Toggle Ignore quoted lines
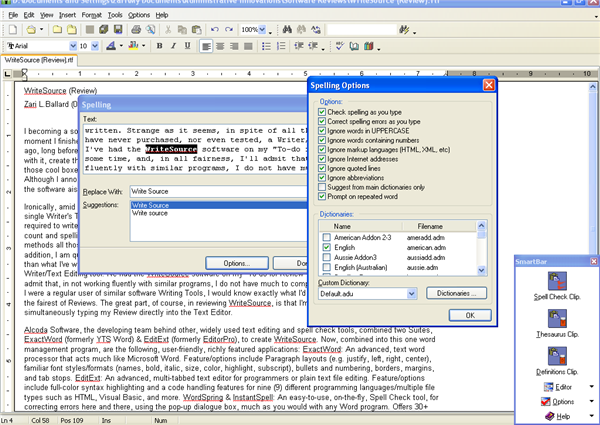Image resolution: width=600 pixels, height=425 pixels. [322, 168]
